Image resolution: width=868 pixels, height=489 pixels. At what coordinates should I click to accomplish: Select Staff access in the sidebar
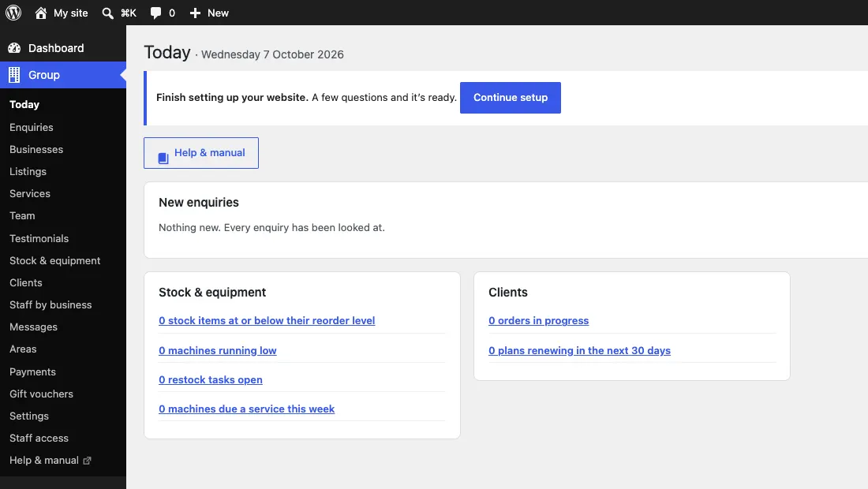click(39, 438)
